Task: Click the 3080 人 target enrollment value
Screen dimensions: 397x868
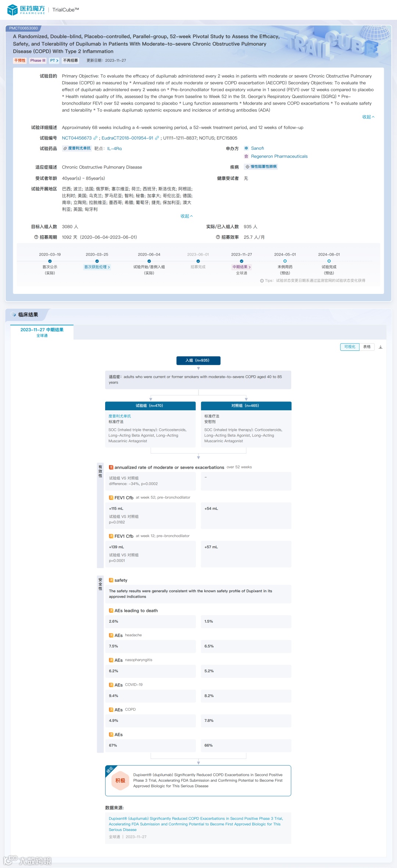Action: [x=70, y=227]
